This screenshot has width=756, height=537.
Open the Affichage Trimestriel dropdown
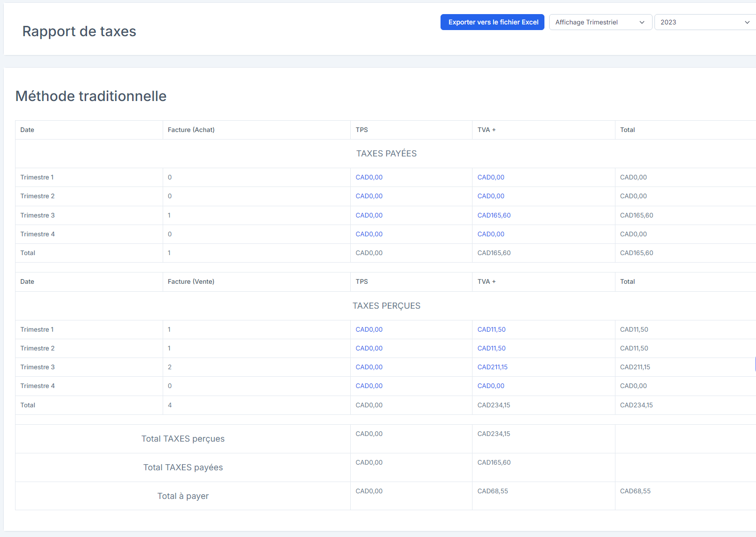pos(600,22)
